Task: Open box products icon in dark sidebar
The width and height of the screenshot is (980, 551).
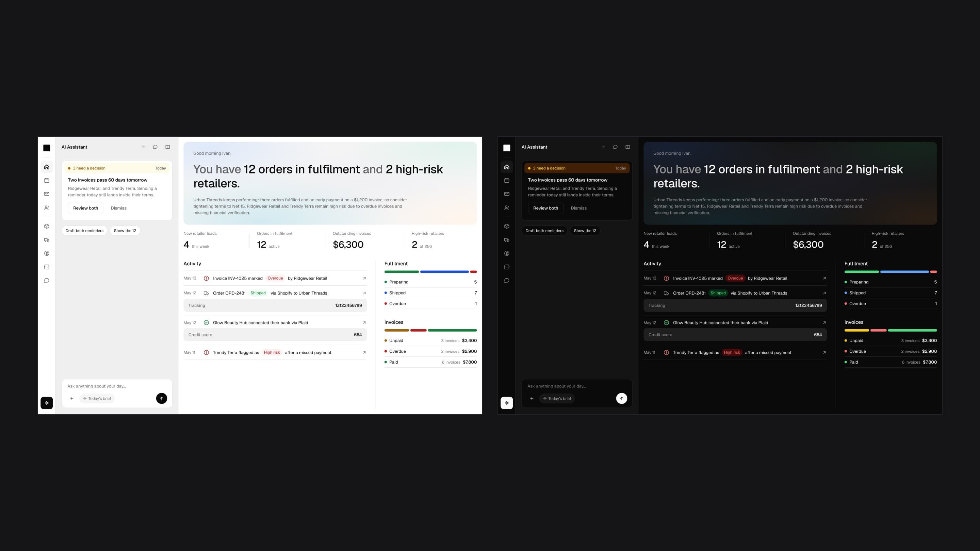Action: [x=507, y=226]
